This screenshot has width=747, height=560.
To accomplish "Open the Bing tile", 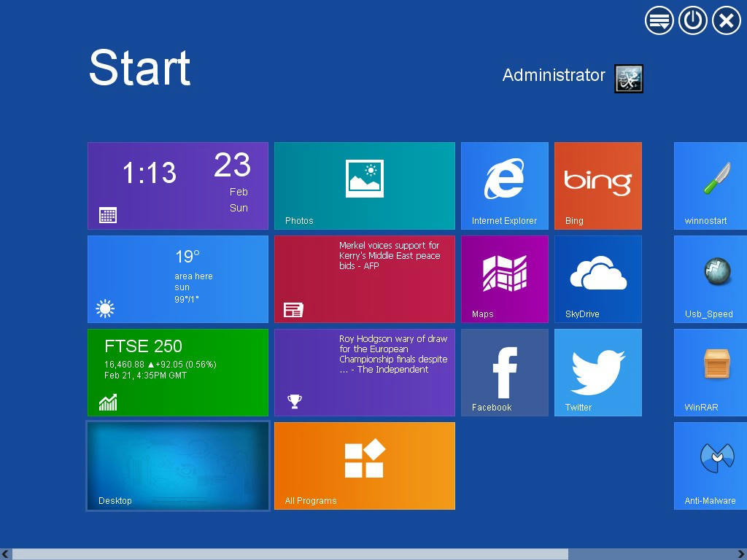I will point(598,186).
